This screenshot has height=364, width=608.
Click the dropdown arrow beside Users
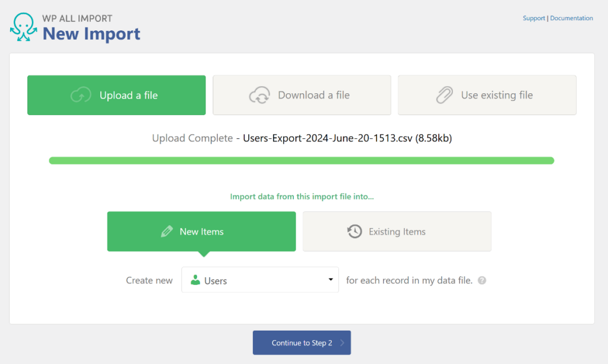coord(331,280)
